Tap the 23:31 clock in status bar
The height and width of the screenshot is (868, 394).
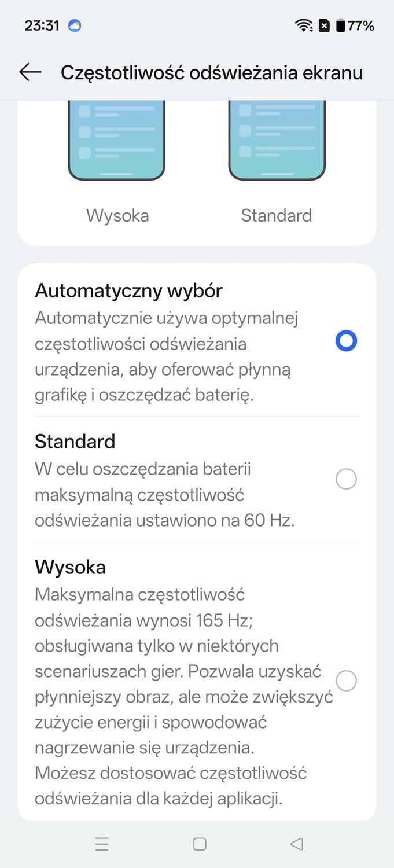pos(42,25)
